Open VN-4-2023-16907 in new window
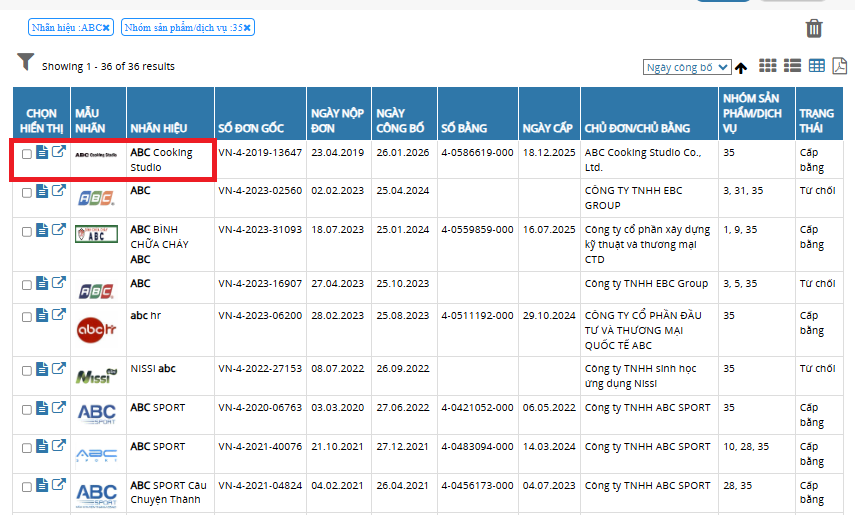This screenshot has width=855, height=515. [x=59, y=282]
